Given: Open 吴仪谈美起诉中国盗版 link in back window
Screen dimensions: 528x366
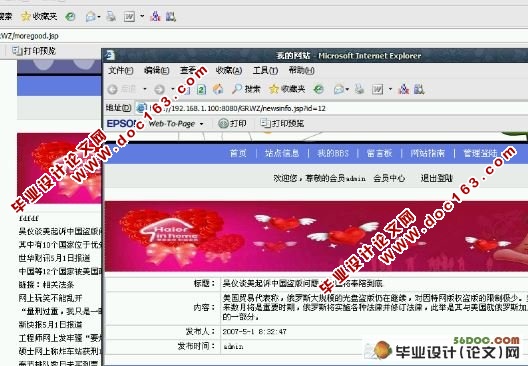Looking at the screenshot, I should coord(60,231).
